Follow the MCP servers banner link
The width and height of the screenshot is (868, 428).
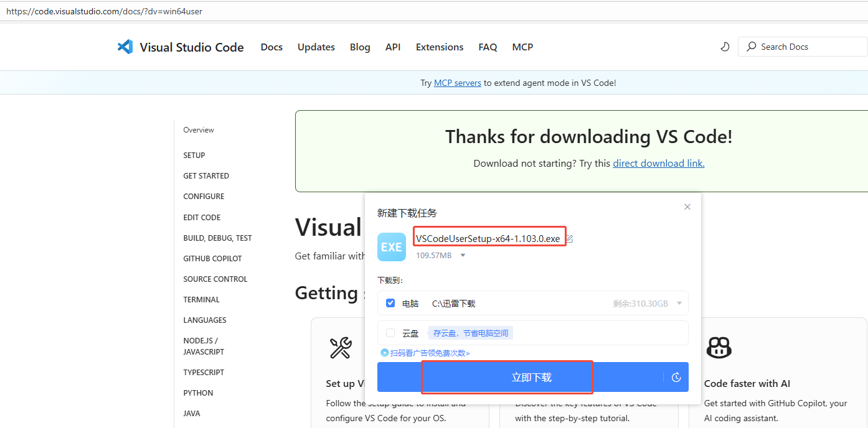coord(458,83)
